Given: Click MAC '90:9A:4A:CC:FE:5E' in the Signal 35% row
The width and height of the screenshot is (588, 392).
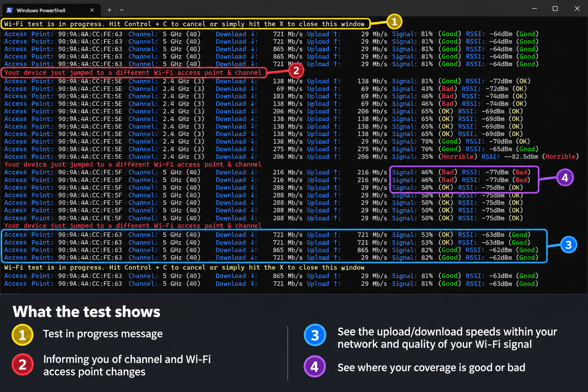Looking at the screenshot, I should click(90, 157).
